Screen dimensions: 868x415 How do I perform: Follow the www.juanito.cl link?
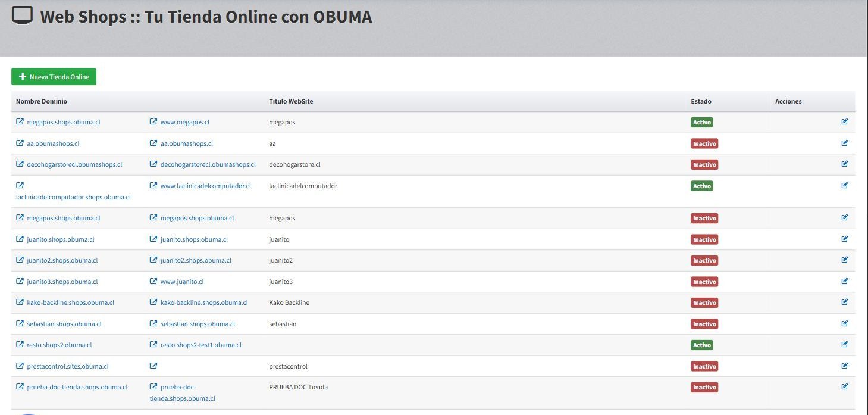pos(182,282)
